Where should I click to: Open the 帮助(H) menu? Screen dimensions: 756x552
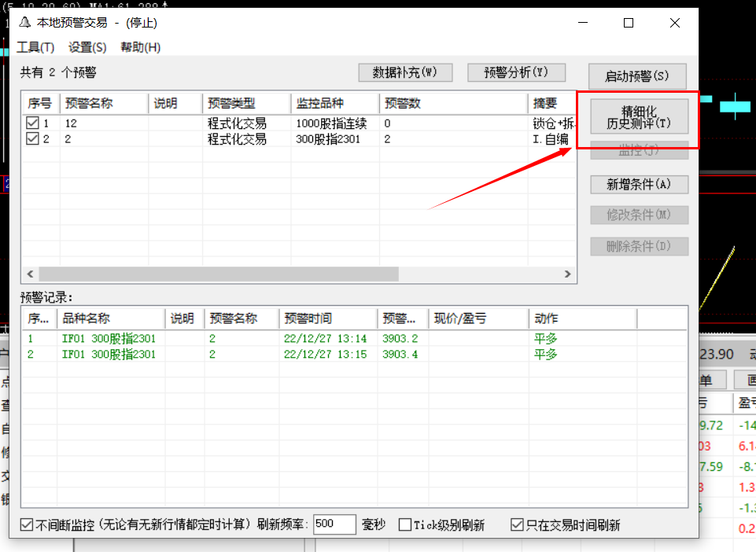140,47
